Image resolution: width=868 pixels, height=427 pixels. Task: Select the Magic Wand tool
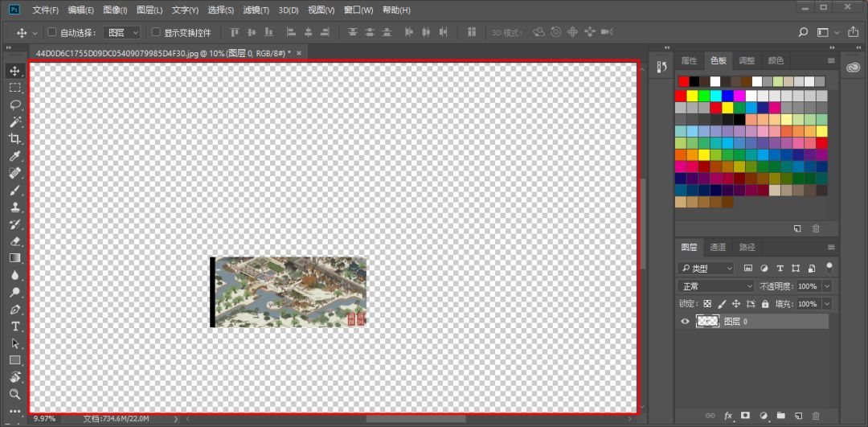pos(15,121)
